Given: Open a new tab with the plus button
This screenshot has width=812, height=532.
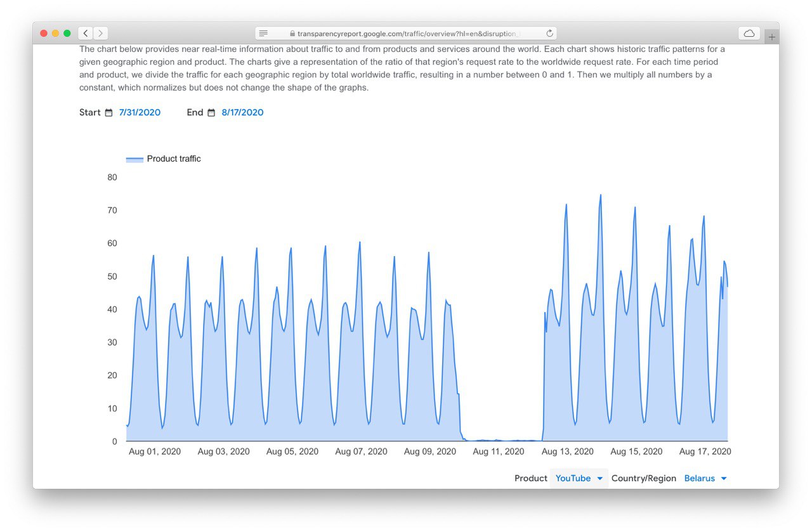Looking at the screenshot, I should pyautogui.click(x=772, y=37).
